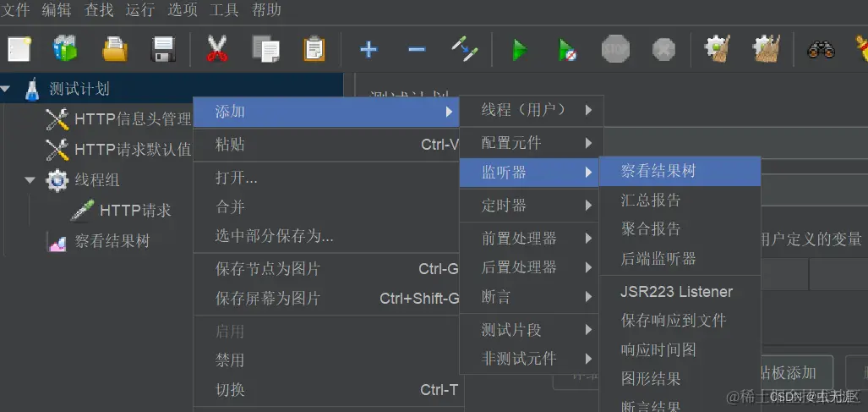Collapse the 测试计划 tree node arrow
This screenshot has height=412, width=868.
tap(6, 89)
